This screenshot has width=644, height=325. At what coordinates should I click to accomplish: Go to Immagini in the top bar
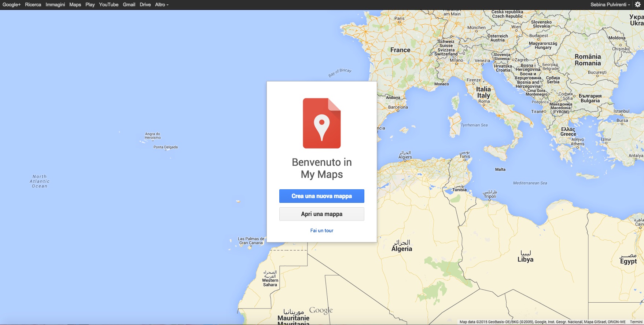55,4
